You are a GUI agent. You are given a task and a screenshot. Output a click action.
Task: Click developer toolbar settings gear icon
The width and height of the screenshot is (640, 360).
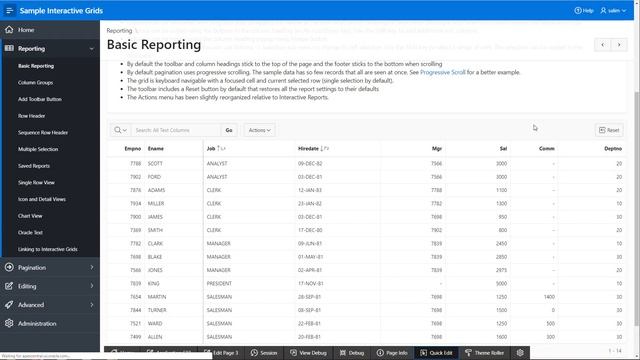[520, 353]
